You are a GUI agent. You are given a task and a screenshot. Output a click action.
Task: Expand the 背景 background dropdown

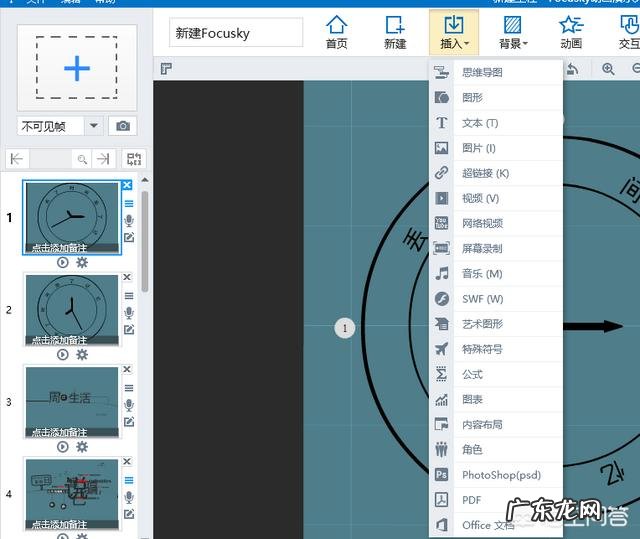[x=513, y=31]
